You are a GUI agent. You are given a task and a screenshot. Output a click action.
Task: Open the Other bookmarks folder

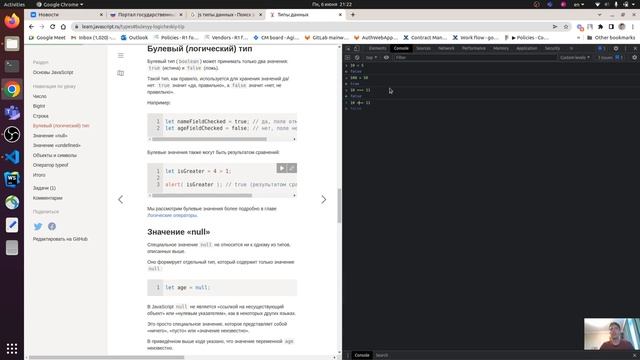point(611,38)
